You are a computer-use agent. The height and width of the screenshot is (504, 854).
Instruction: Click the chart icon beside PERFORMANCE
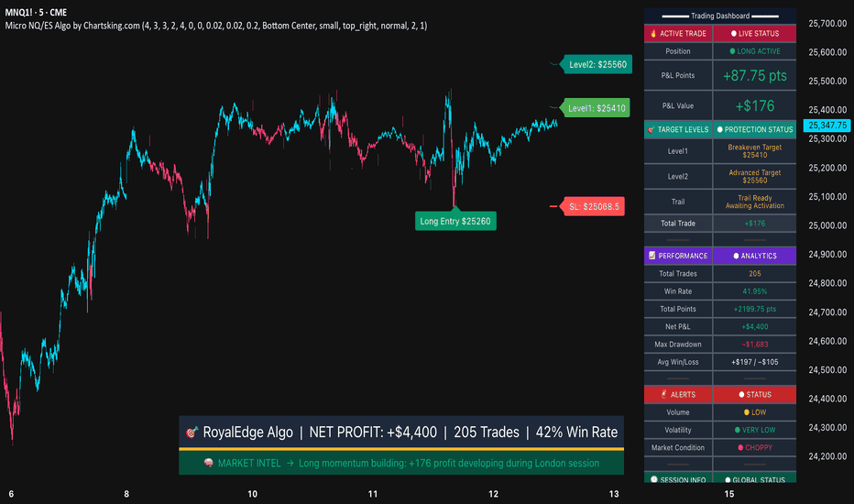(651, 256)
